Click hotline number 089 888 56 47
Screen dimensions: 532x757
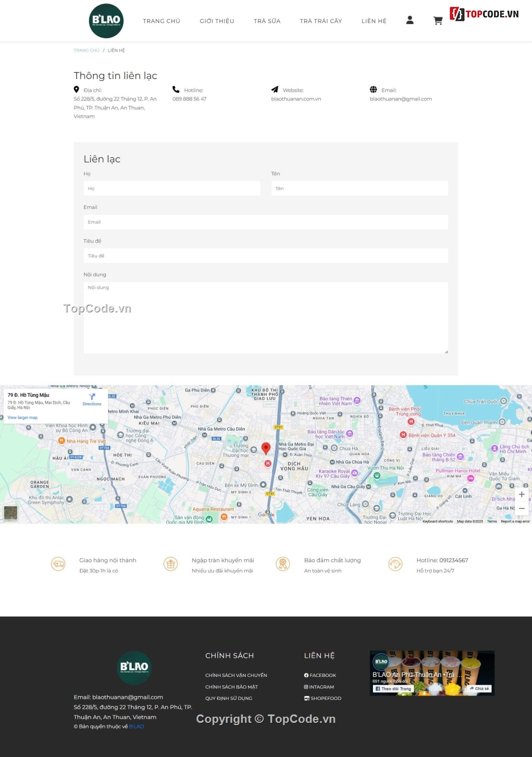coord(189,99)
